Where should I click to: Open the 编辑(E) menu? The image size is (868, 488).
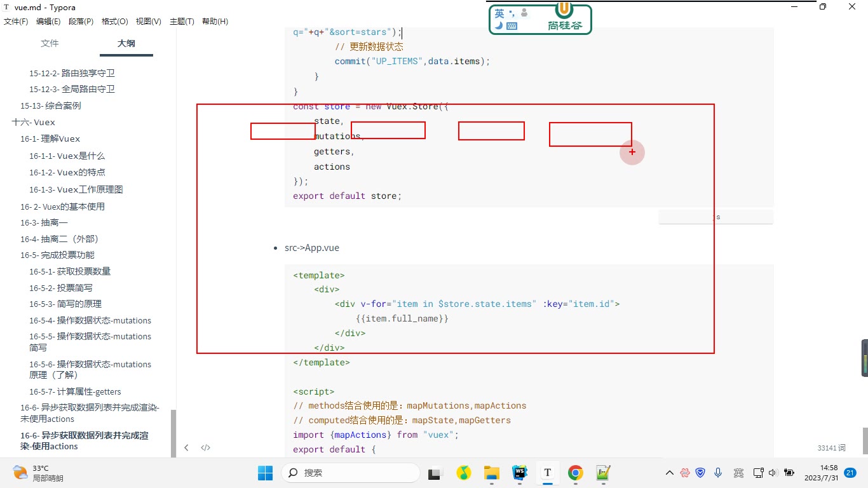(48, 22)
